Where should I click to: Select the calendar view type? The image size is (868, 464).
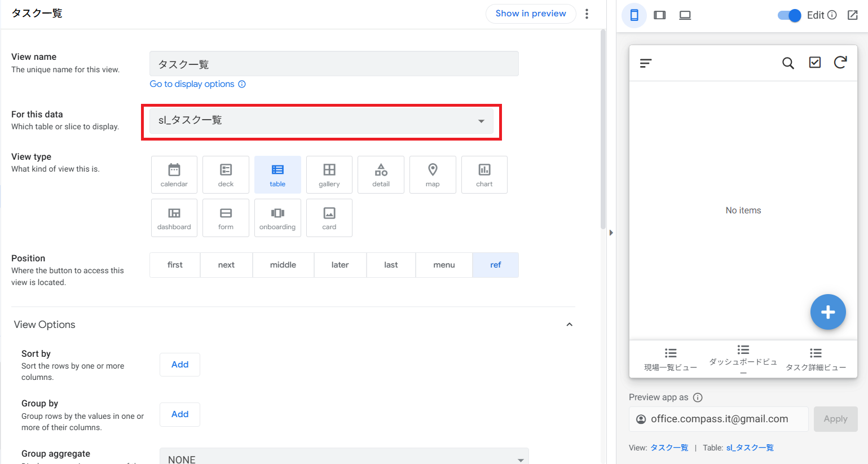click(174, 175)
